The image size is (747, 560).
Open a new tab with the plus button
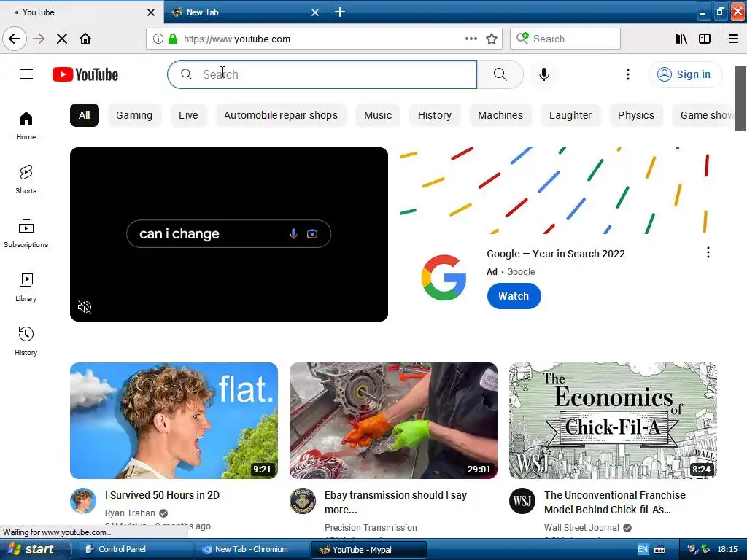pyautogui.click(x=340, y=12)
